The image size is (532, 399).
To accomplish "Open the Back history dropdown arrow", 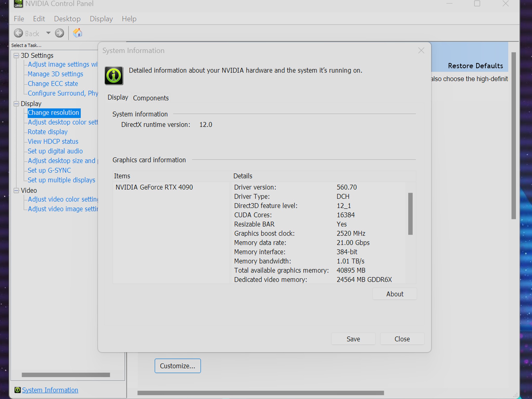I will 48,33.
